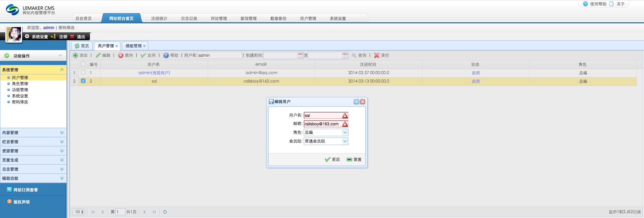
Task: Open the first 创建时间 calendar picker
Action: click(300, 55)
